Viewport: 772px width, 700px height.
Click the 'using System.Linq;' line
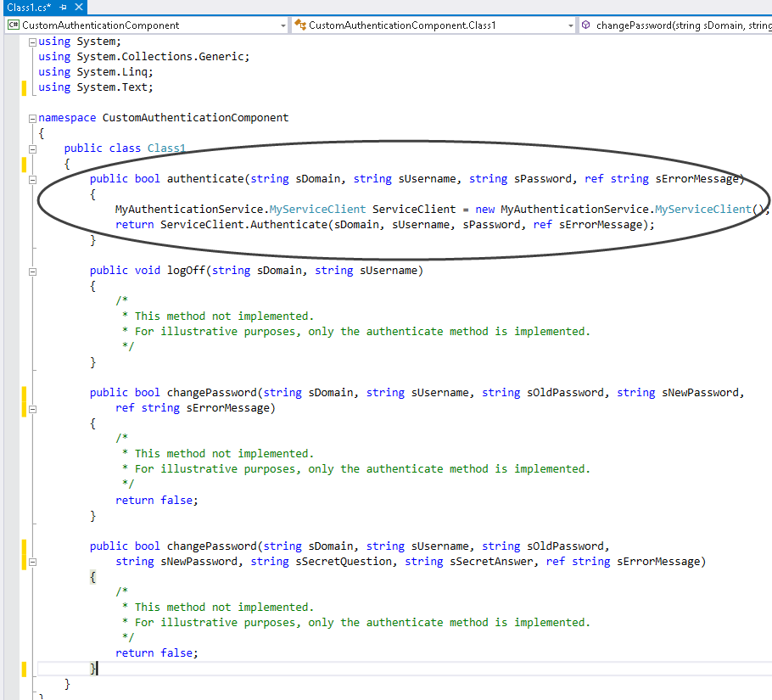(x=96, y=72)
